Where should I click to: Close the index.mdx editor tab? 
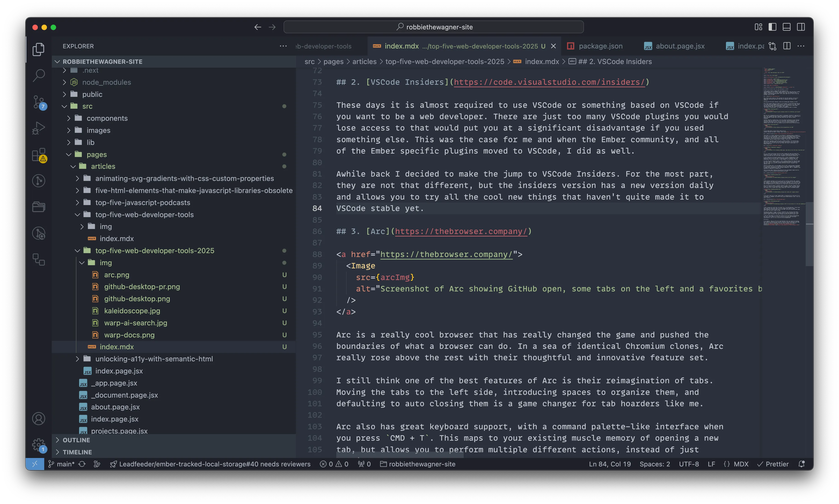[554, 46]
